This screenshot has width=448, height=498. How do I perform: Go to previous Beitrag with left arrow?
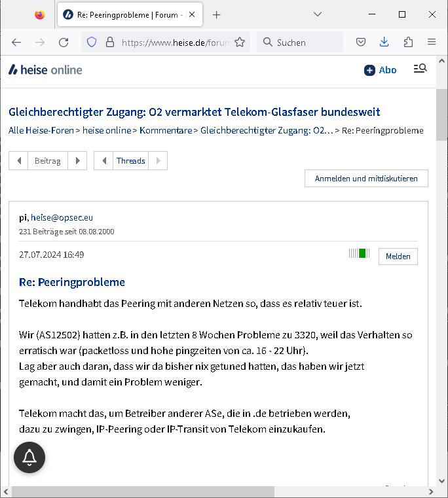[x=18, y=161]
